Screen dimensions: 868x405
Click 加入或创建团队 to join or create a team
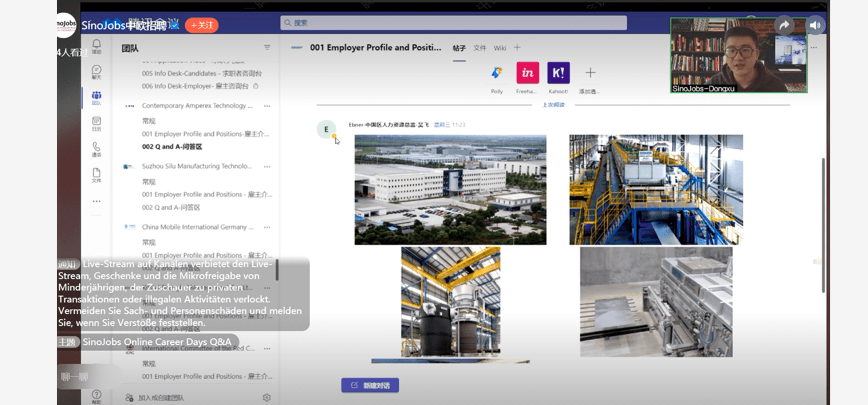161,397
